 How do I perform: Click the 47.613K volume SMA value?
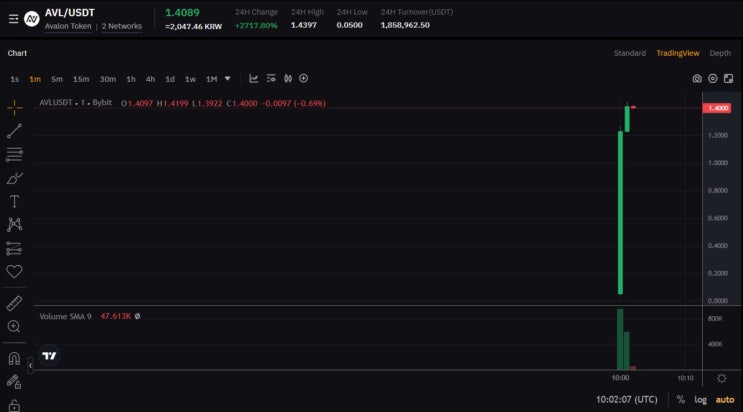coord(115,316)
